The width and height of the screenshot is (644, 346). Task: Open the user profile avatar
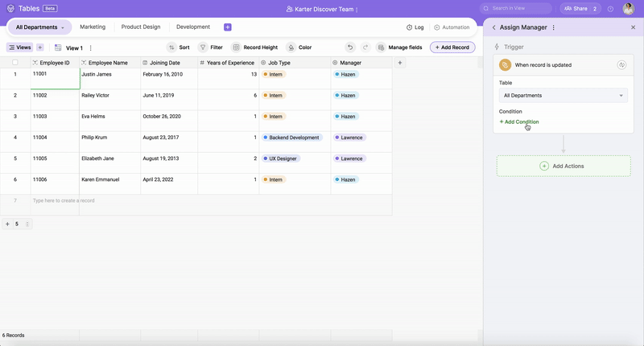(629, 9)
